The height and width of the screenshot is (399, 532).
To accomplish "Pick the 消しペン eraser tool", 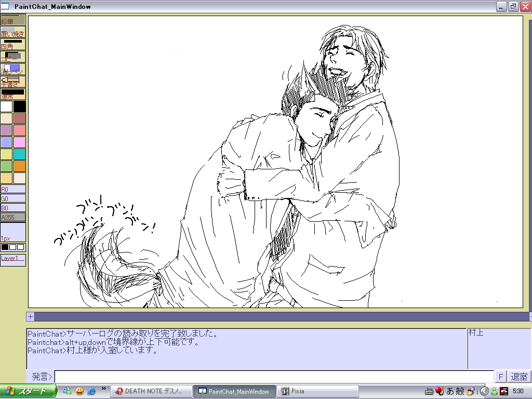I will 13,70.
